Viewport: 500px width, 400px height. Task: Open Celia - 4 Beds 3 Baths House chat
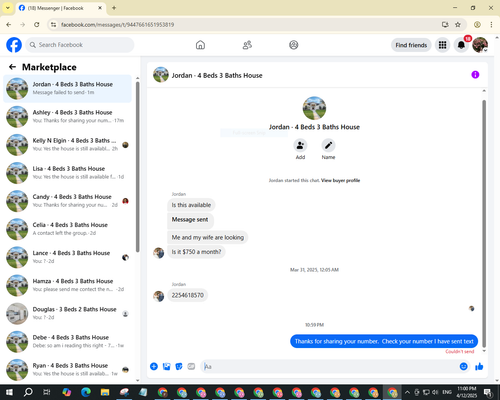[67, 229]
